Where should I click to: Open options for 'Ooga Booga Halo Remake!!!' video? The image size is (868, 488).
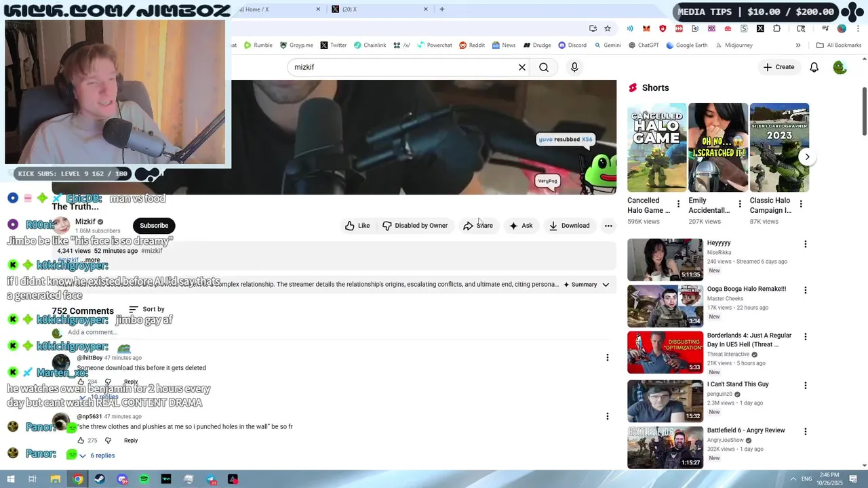tap(806, 290)
